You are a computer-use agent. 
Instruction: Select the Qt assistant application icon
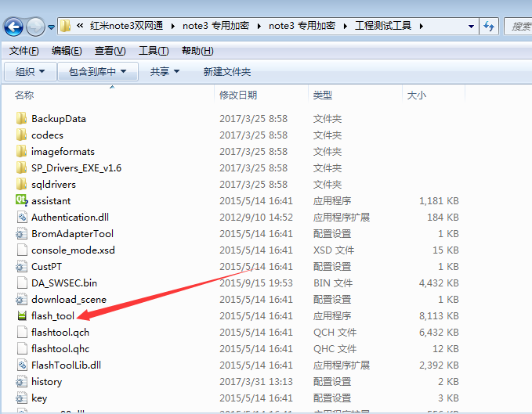click(x=21, y=200)
